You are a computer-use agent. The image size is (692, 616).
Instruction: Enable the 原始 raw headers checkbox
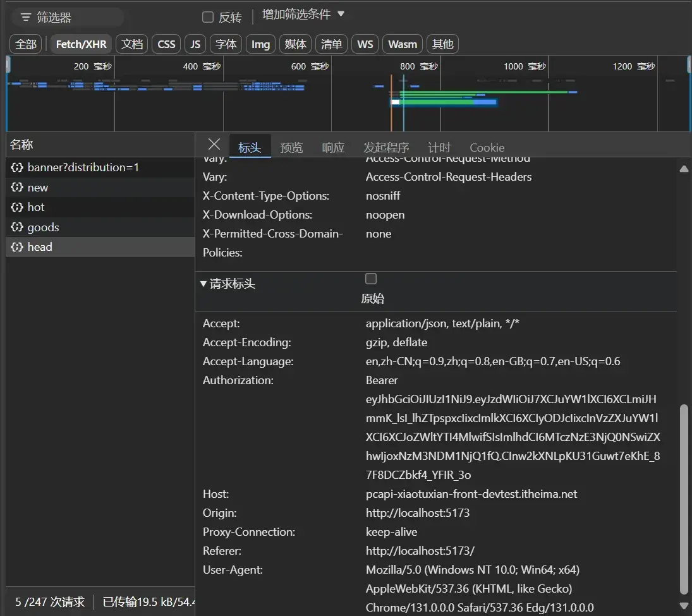pos(371,279)
